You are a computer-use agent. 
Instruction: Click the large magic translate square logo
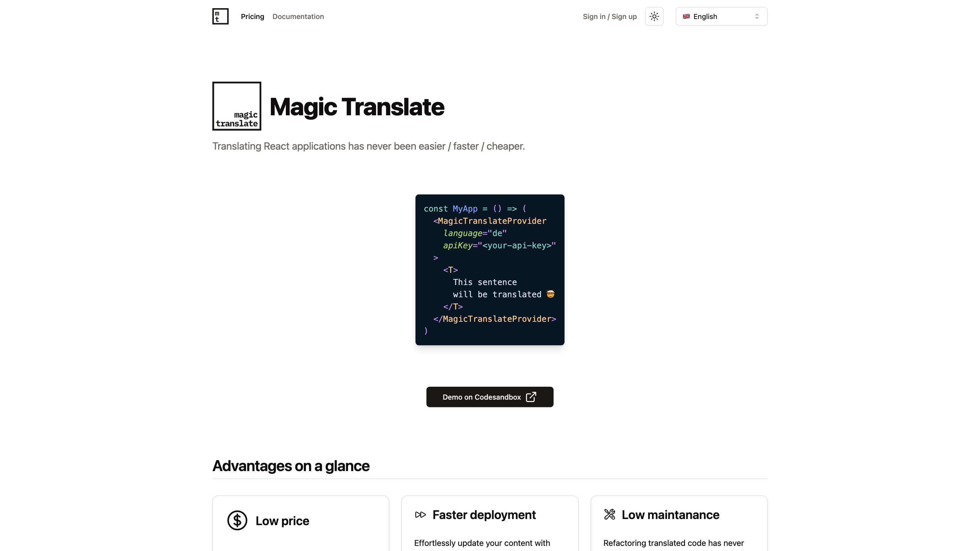point(236,106)
